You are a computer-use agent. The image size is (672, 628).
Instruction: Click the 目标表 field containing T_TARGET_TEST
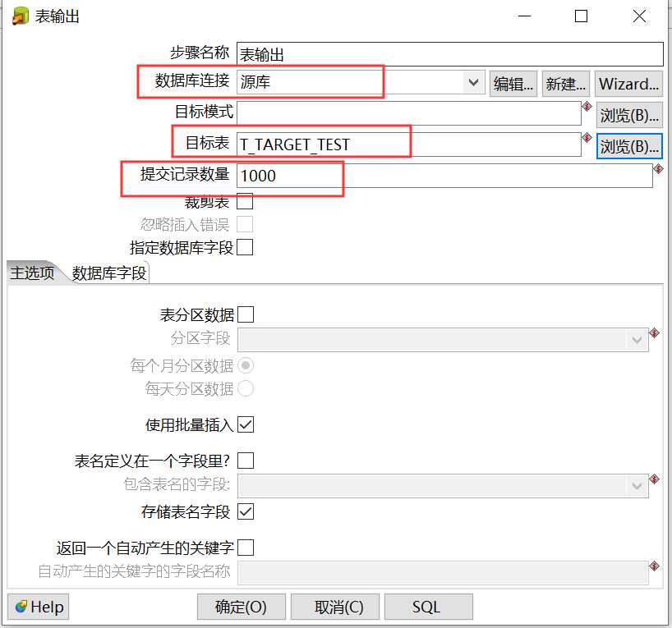(409, 144)
